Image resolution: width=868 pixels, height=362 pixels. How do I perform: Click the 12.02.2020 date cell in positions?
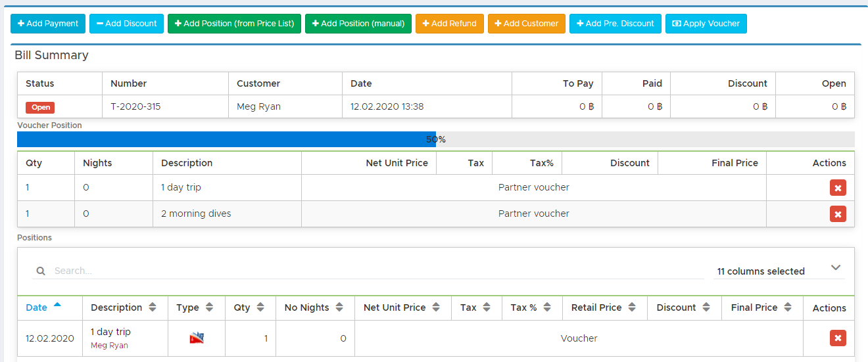click(50, 338)
